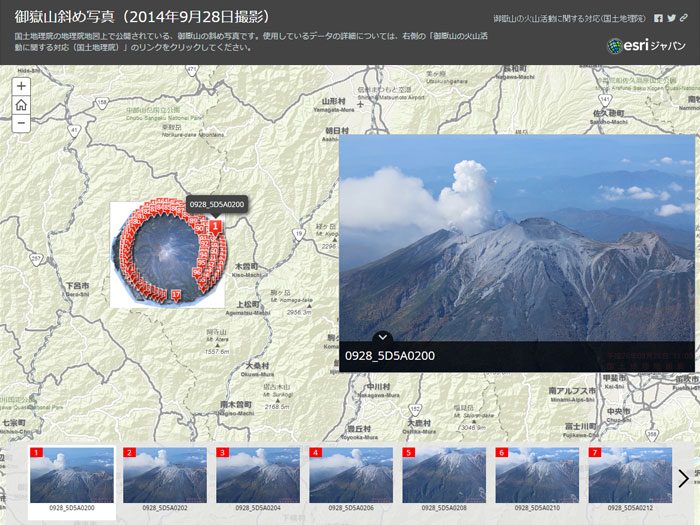Choose thumbnail 6 labeled 0928_5D5A0210
Image resolution: width=700 pixels, height=525 pixels.
click(x=536, y=475)
